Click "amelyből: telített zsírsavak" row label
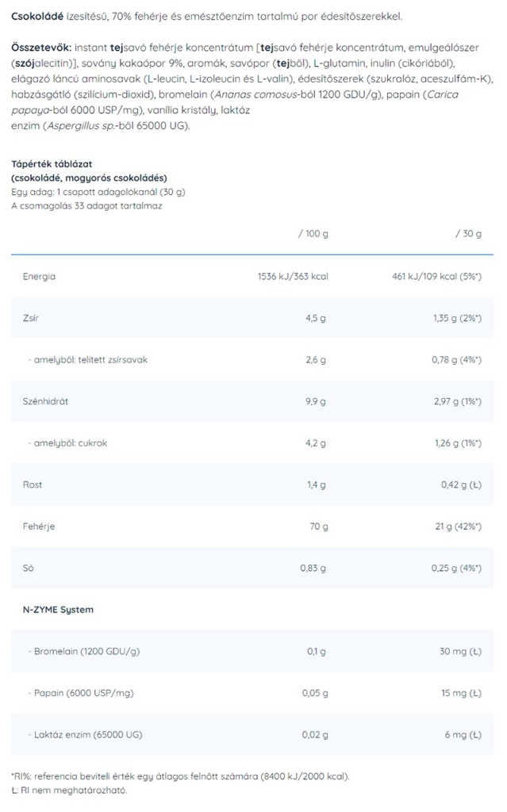This screenshot has width=507, height=812. point(87,359)
